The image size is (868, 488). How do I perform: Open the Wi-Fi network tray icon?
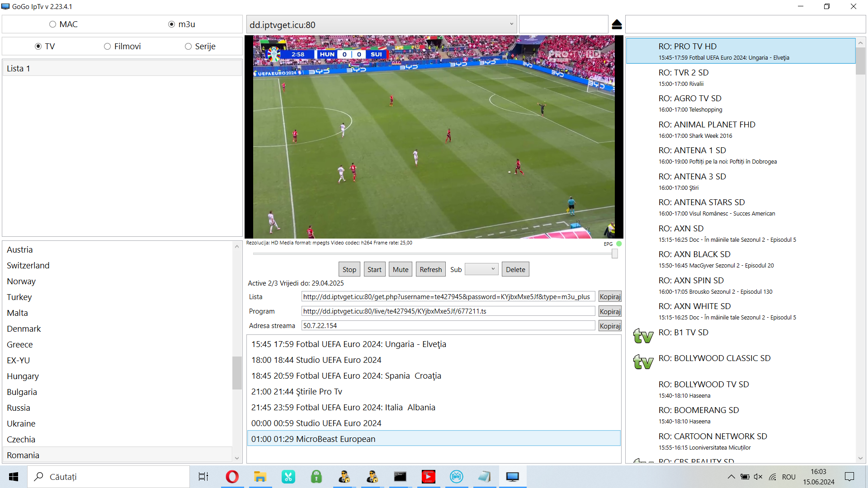click(x=773, y=477)
